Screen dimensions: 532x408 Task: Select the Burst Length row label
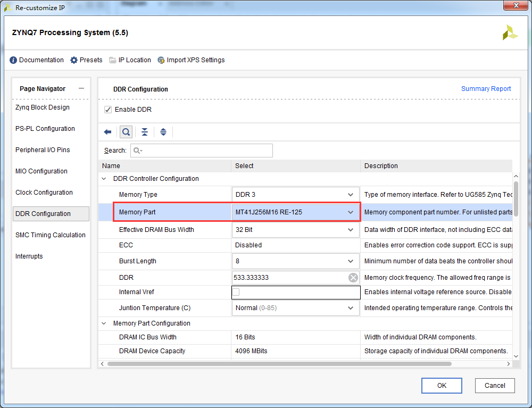point(137,261)
